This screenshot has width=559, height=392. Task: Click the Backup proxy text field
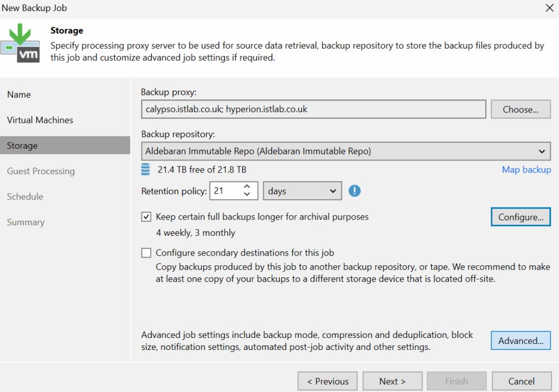[313, 109]
